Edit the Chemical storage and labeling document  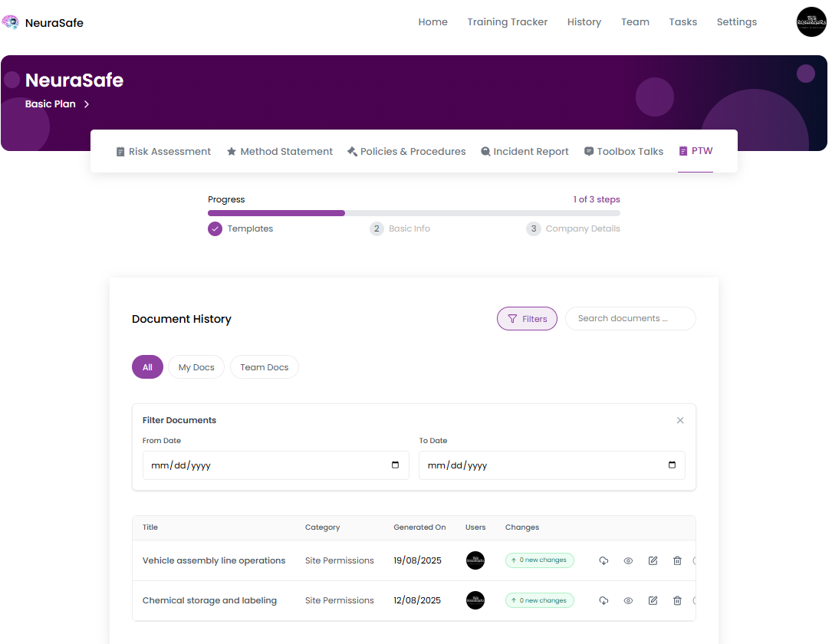click(x=653, y=600)
